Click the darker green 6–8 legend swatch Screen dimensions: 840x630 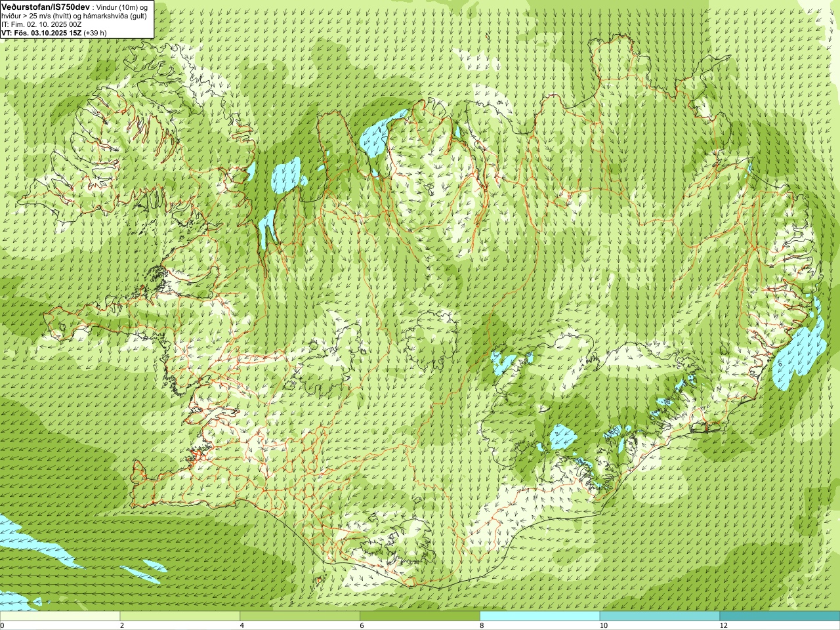click(x=420, y=616)
